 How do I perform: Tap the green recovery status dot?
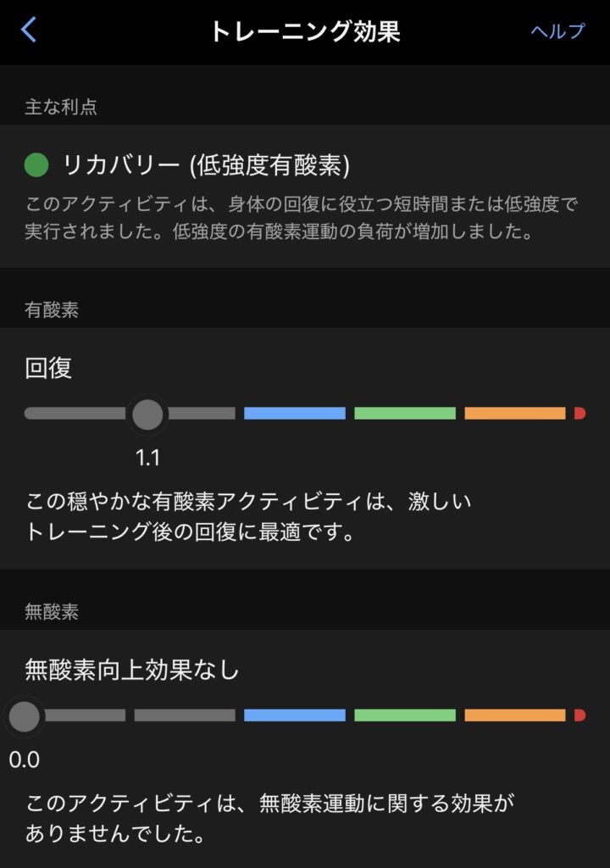(x=36, y=165)
